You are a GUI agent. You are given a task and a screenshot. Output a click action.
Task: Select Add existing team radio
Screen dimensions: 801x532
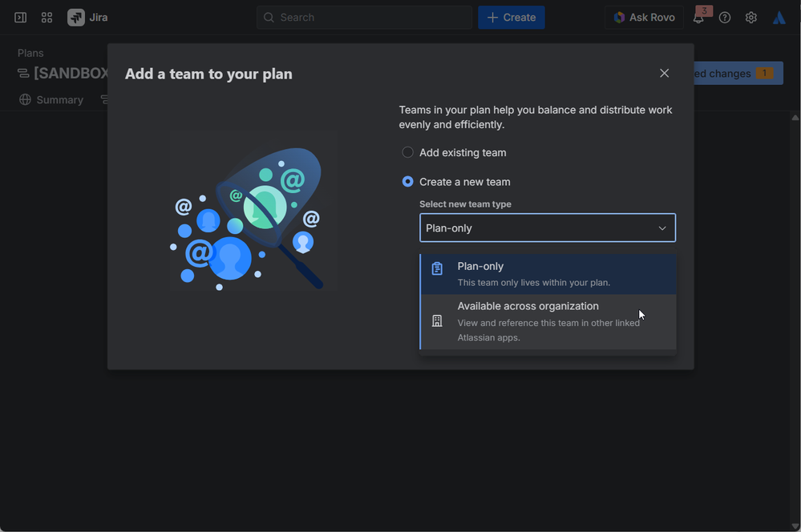[x=407, y=152]
